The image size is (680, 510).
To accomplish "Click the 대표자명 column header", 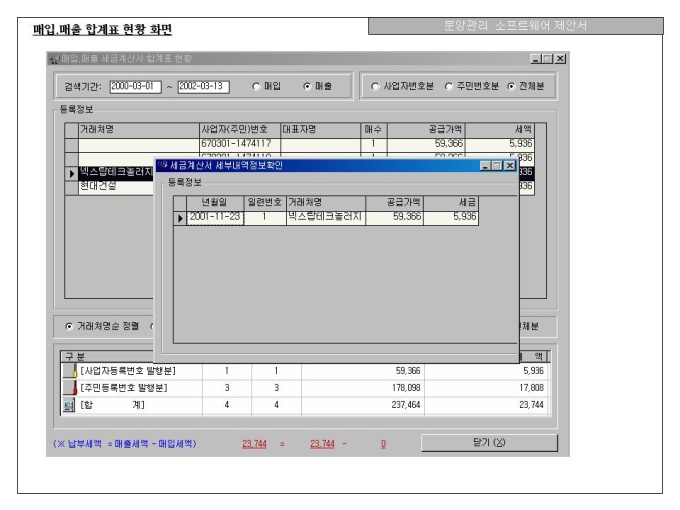I will [321, 130].
